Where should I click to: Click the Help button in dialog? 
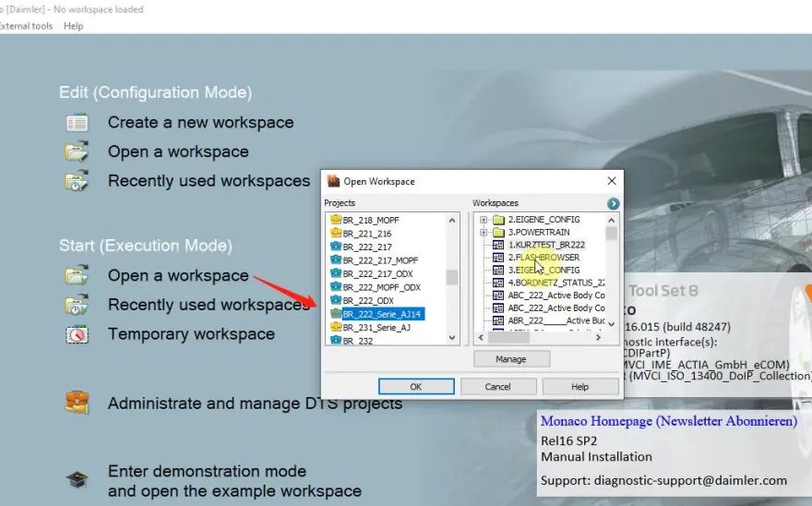pos(580,386)
